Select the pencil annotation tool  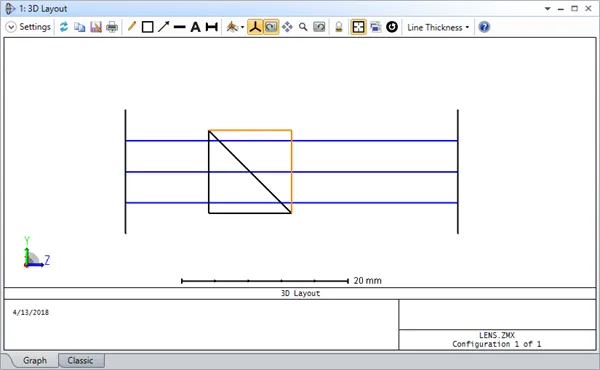click(x=132, y=27)
